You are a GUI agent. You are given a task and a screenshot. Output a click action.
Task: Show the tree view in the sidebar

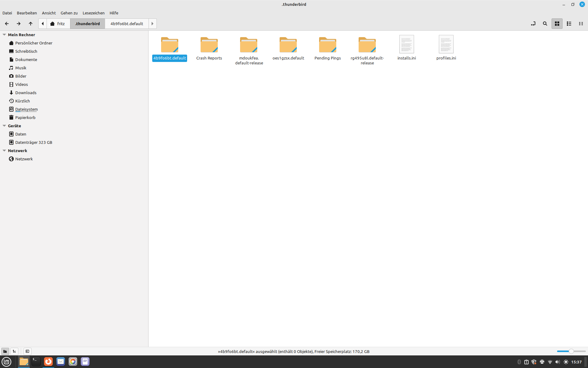point(14,351)
